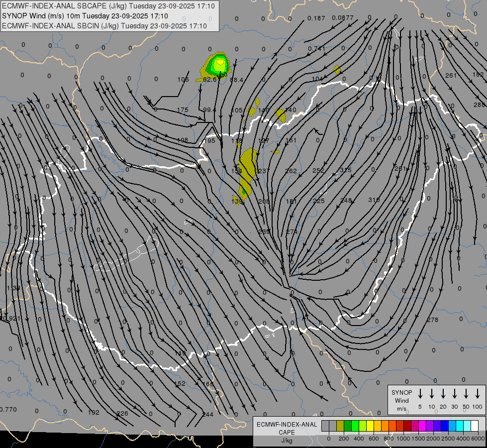Image resolution: width=487 pixels, height=448 pixels.
Task: Pick the pure yellow legend swatch
Action: [370, 426]
